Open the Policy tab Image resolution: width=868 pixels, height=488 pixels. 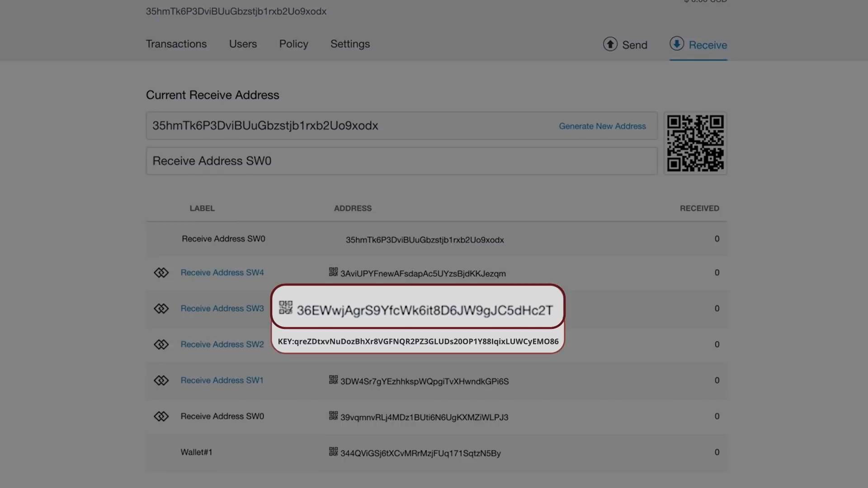pyautogui.click(x=293, y=44)
